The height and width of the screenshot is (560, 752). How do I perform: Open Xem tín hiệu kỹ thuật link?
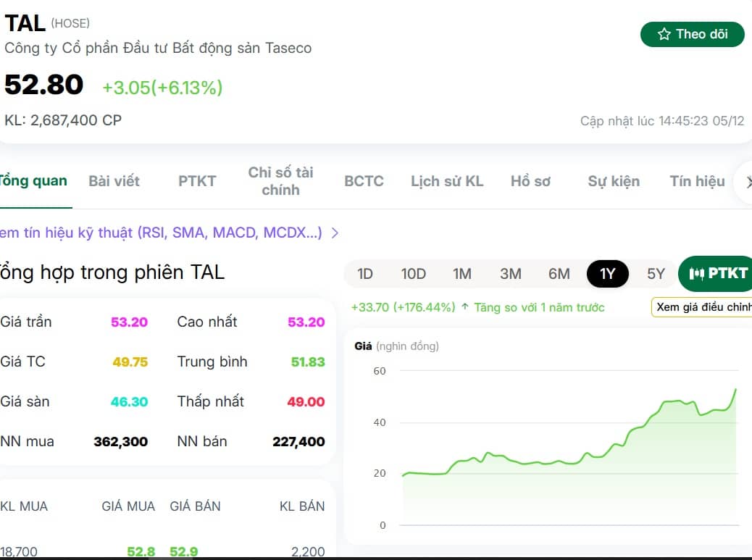tap(159, 233)
